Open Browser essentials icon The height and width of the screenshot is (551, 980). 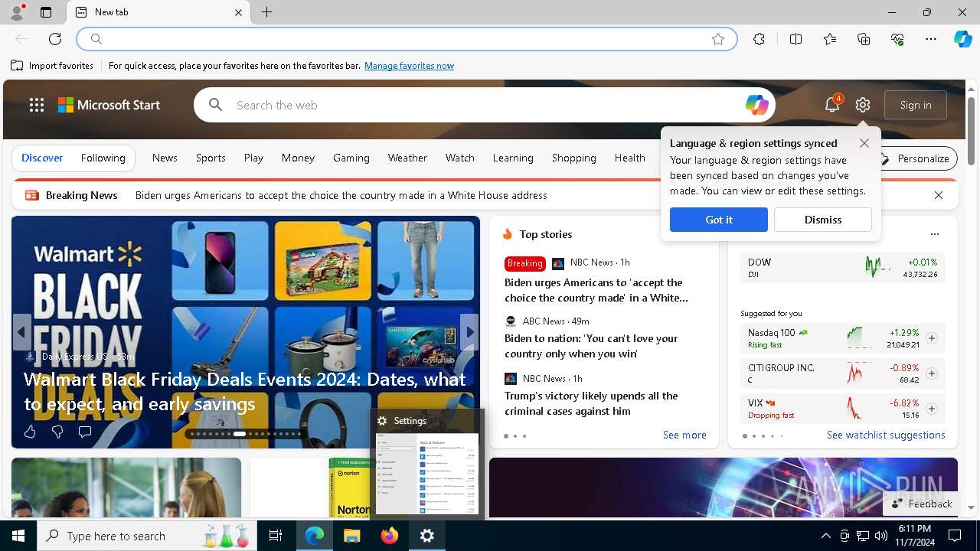tap(897, 39)
